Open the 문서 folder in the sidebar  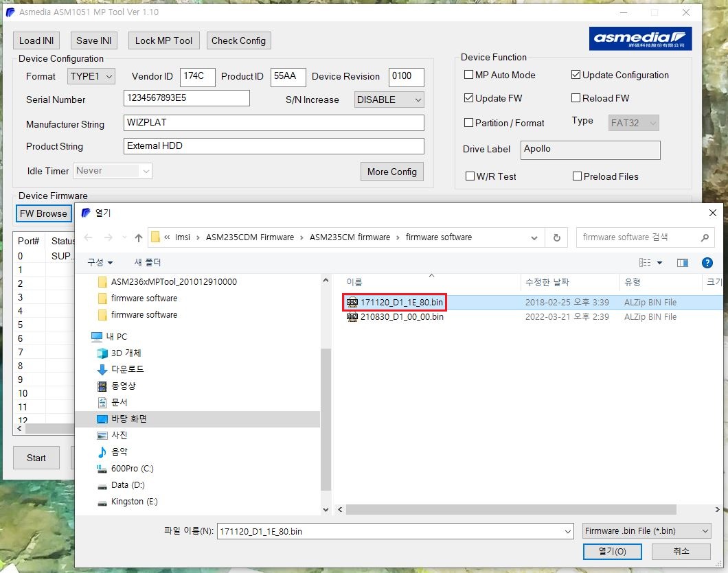(x=112, y=402)
